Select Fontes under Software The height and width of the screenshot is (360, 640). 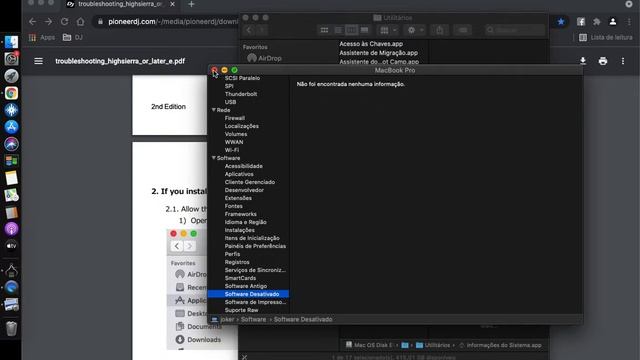(233, 206)
